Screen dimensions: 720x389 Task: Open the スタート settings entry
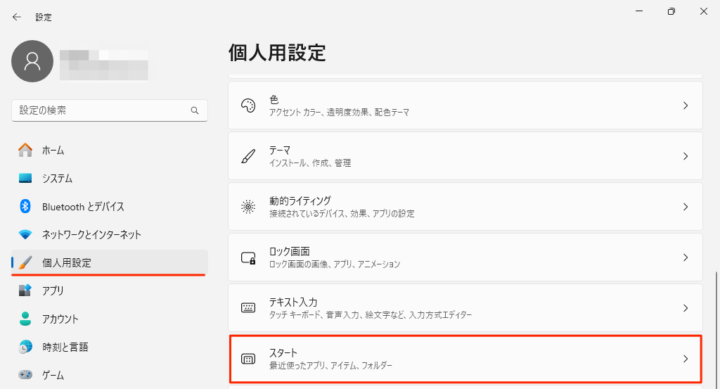point(465,359)
